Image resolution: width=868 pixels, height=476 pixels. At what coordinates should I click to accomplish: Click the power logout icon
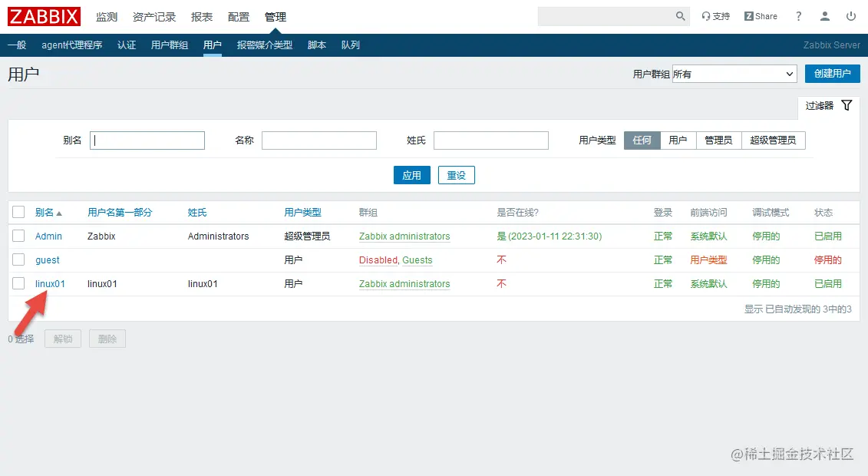[851, 17]
